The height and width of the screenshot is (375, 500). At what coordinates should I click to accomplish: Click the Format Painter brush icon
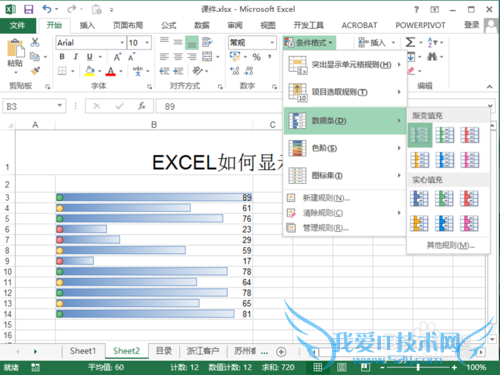pyautogui.click(x=35, y=71)
